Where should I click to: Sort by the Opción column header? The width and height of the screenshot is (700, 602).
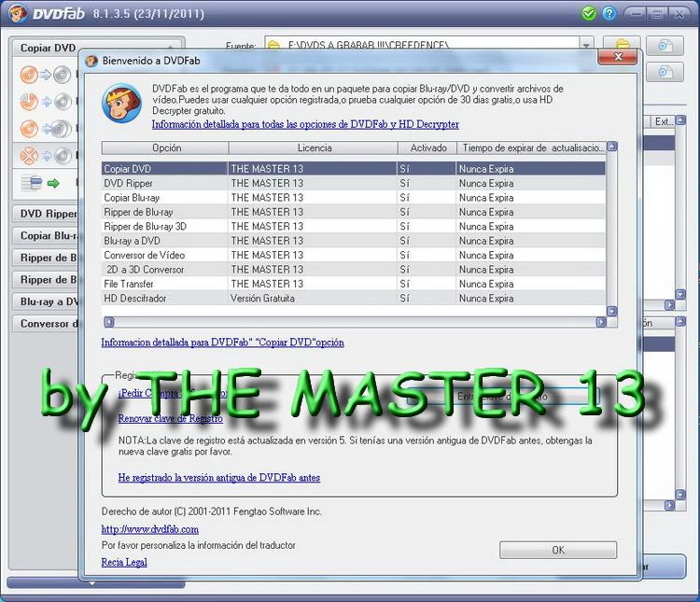165,147
